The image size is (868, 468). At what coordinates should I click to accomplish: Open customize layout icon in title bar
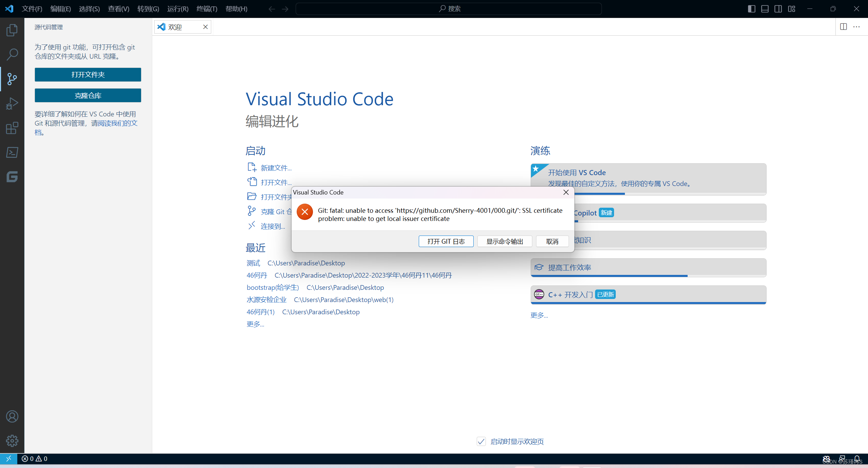tap(792, 9)
